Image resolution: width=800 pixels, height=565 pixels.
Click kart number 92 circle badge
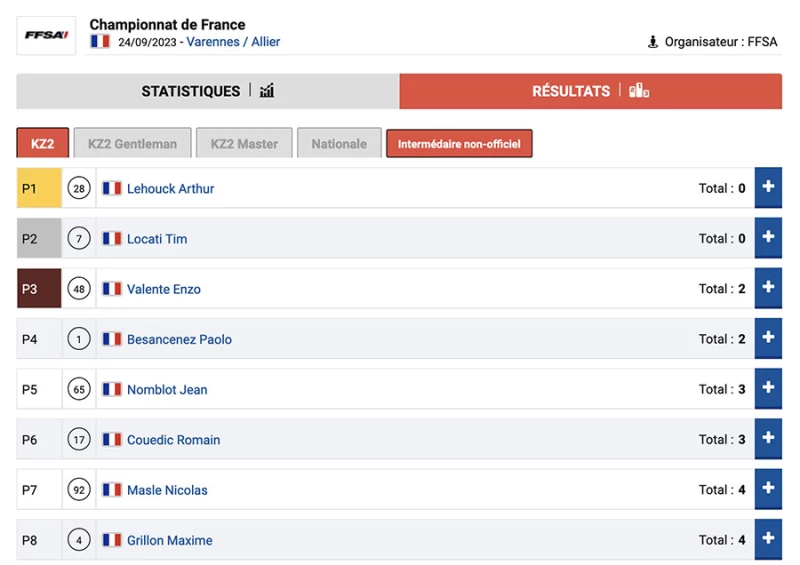[x=79, y=490]
